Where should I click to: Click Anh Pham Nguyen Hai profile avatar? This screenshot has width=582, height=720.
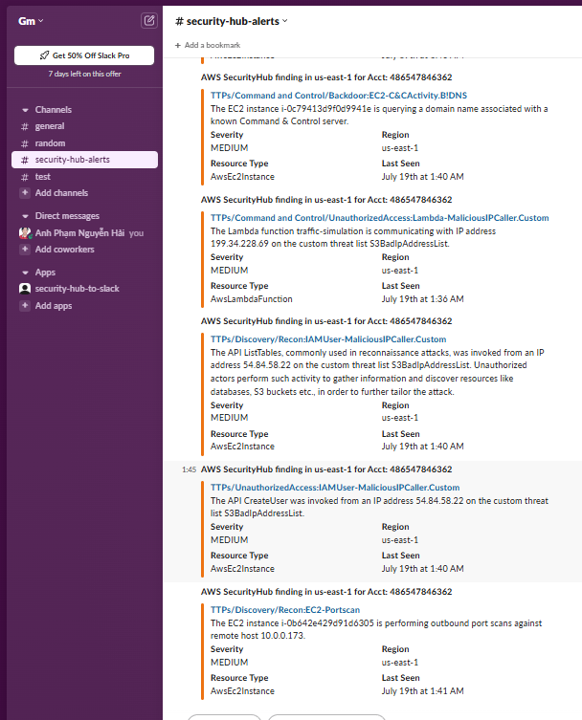click(25, 233)
